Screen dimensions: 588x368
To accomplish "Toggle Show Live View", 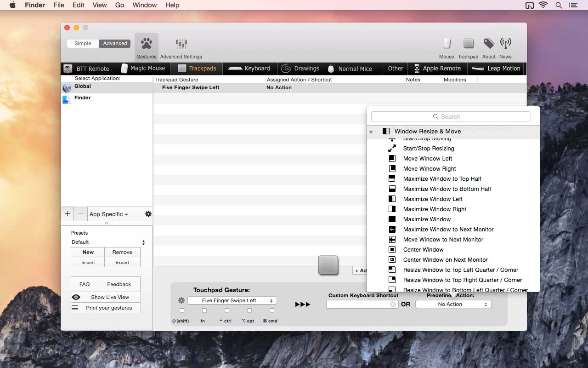I will point(106,297).
